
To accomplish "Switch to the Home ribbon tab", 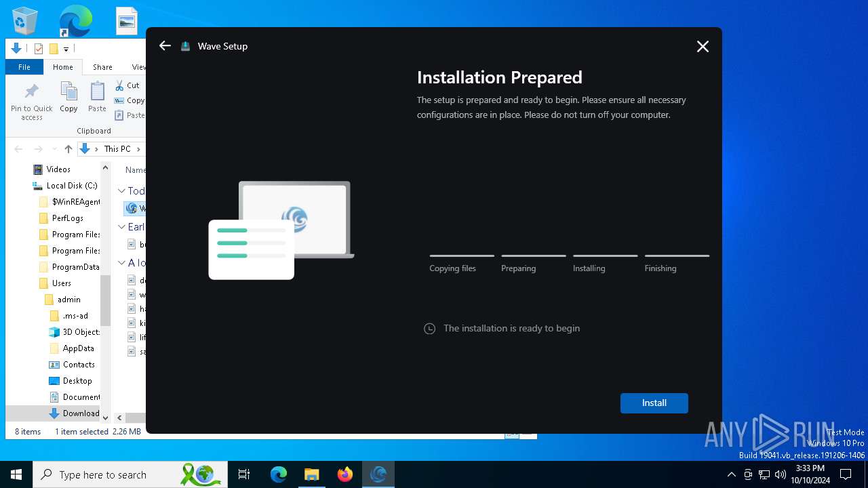I will tap(63, 67).
